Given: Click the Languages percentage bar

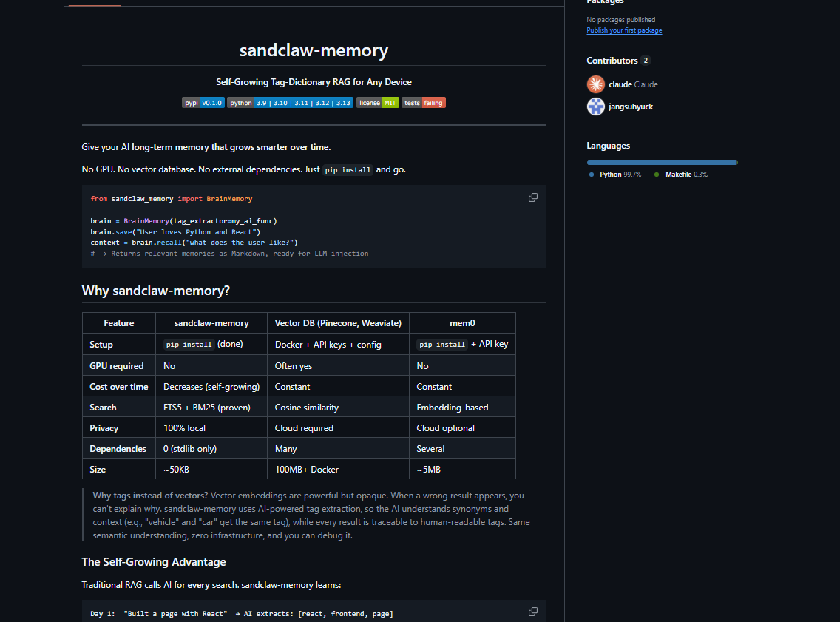Looking at the screenshot, I should (x=661, y=162).
